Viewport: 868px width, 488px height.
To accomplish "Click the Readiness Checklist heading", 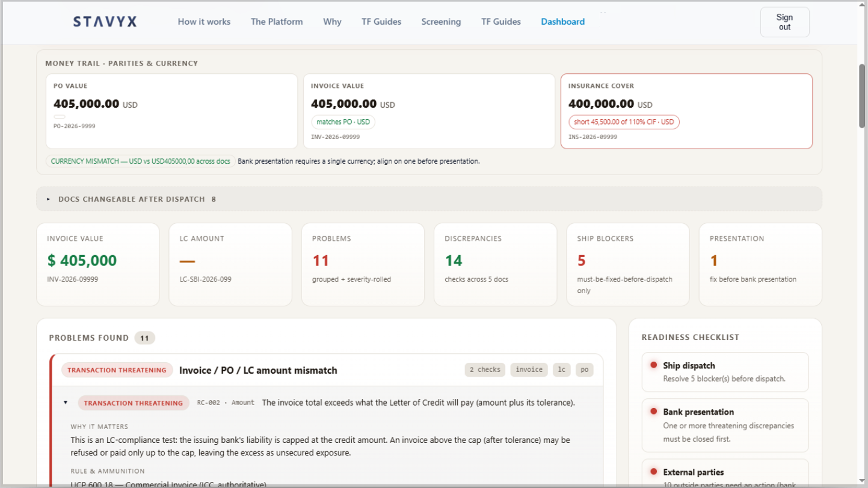I will coord(690,337).
